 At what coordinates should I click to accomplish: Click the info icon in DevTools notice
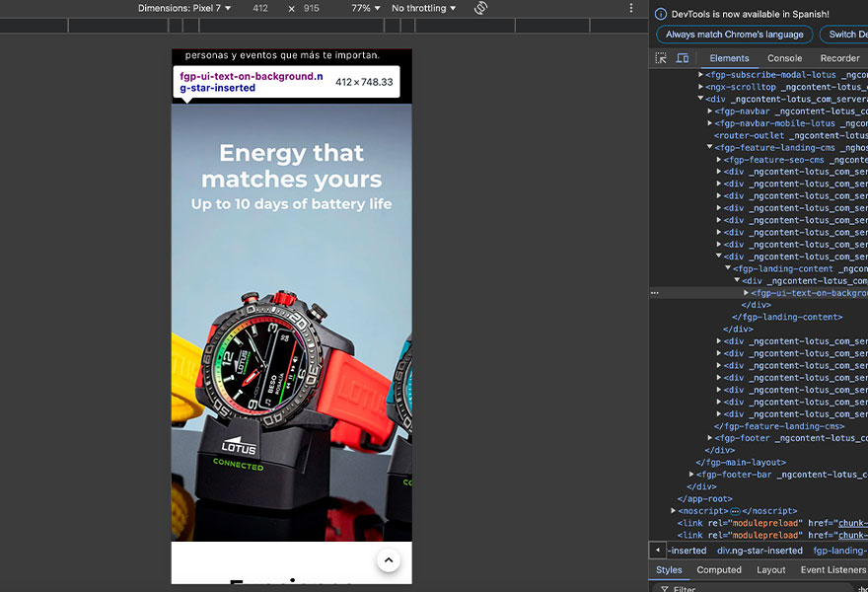pyautogui.click(x=661, y=14)
